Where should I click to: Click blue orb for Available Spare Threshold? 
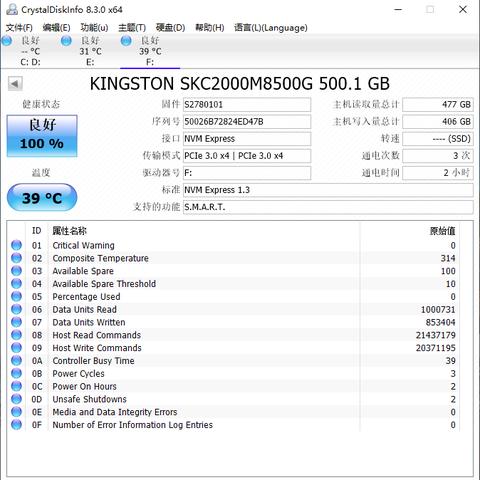point(16,284)
